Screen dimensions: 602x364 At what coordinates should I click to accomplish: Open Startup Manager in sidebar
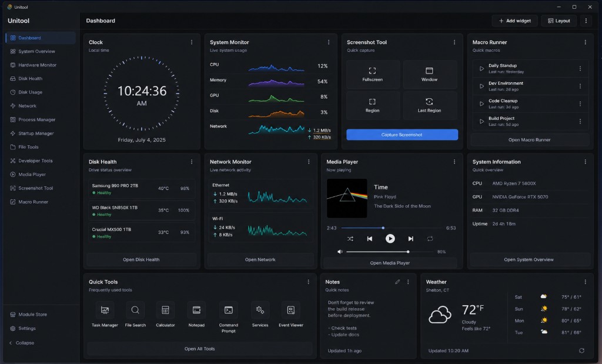tap(41, 133)
